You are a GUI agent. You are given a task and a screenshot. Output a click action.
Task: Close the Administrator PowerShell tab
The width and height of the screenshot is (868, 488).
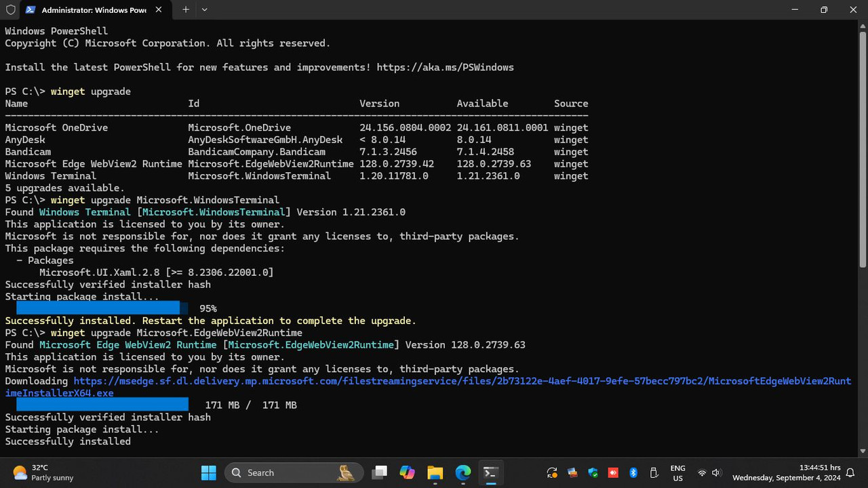click(x=159, y=10)
